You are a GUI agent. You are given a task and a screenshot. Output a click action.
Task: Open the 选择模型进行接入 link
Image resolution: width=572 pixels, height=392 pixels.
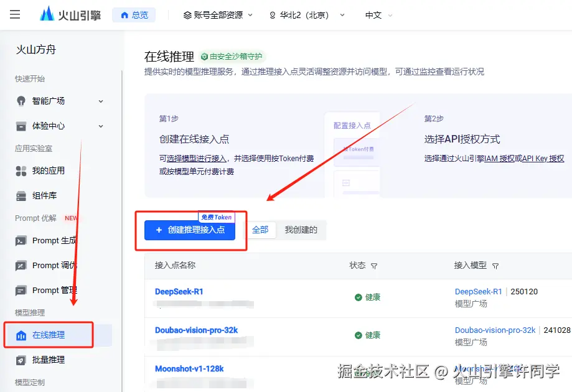[196, 159]
